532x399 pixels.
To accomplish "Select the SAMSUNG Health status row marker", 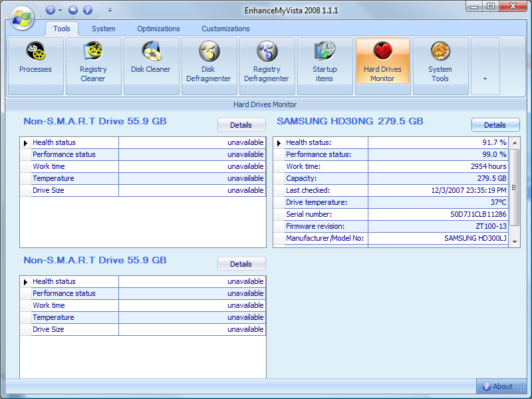I will coord(279,143).
